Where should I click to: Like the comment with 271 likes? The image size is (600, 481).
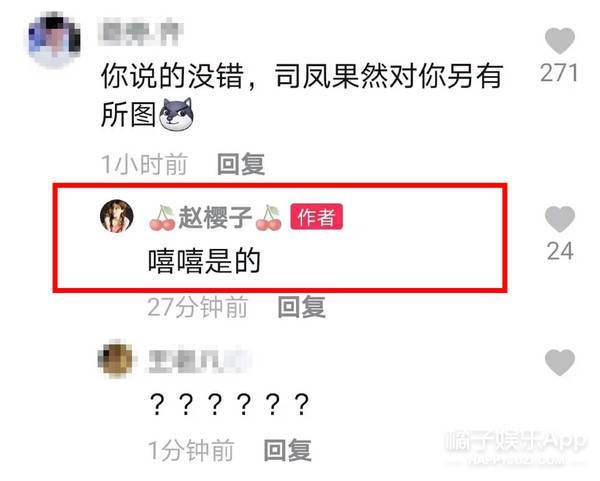pyautogui.click(x=560, y=41)
